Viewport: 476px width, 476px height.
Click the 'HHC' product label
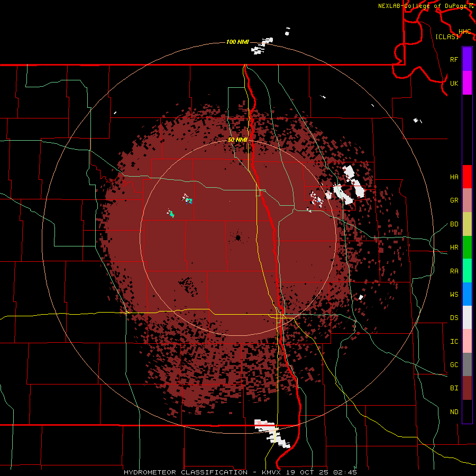(x=465, y=32)
